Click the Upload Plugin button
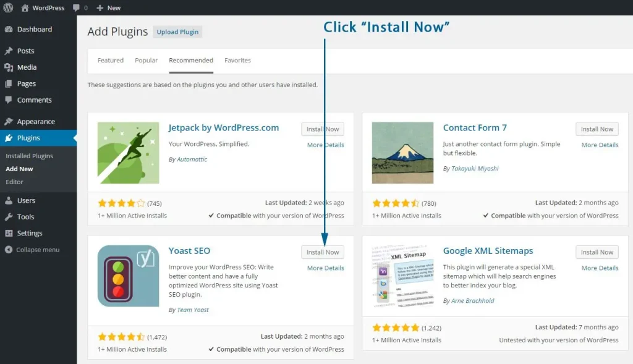 (177, 32)
